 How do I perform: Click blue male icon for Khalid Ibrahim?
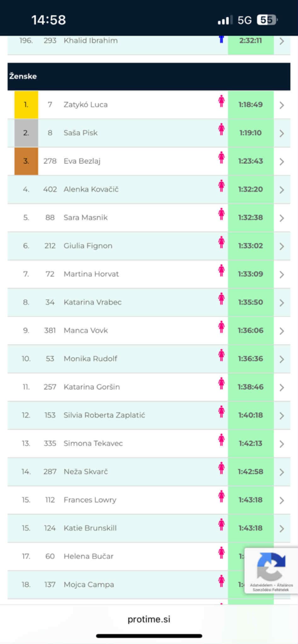221,39
